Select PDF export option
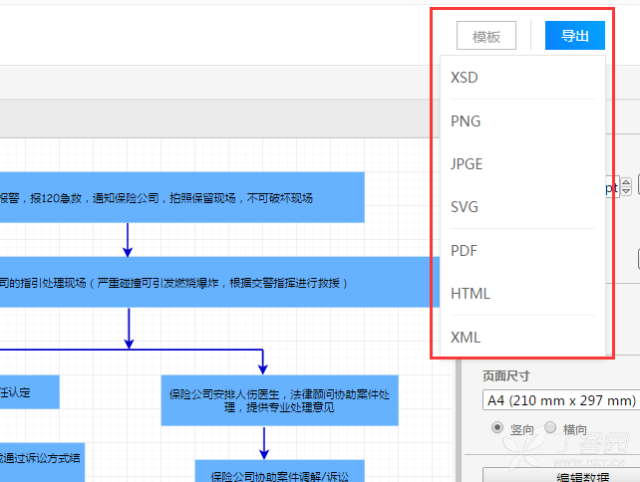The height and width of the screenshot is (482, 640). [464, 250]
